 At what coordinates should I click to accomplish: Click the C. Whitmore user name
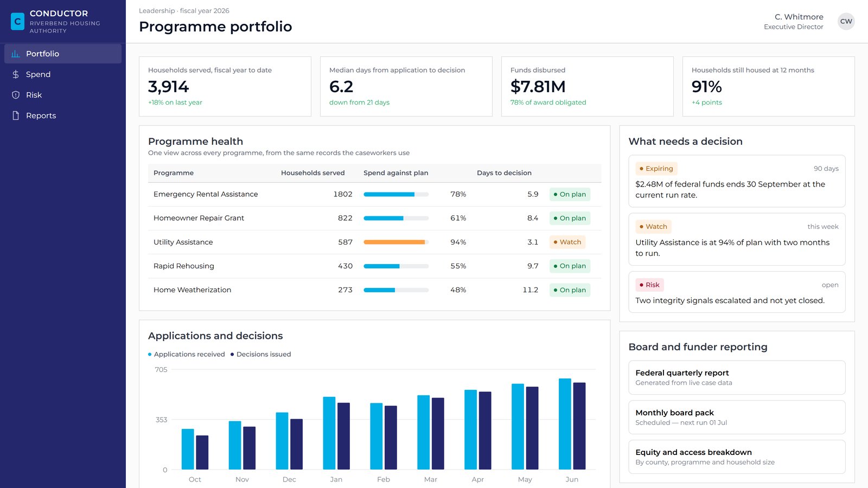(x=799, y=17)
